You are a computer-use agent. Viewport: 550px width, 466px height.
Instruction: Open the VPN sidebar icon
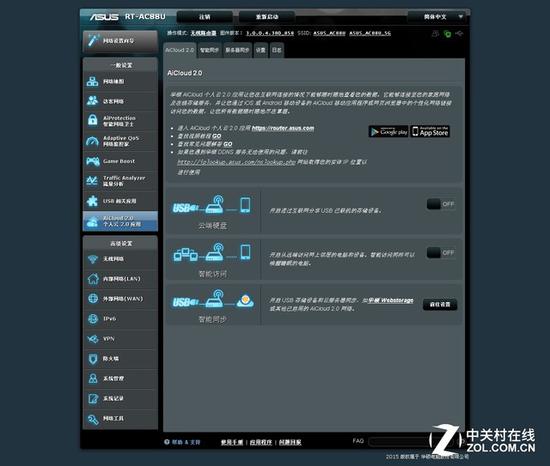click(93, 339)
